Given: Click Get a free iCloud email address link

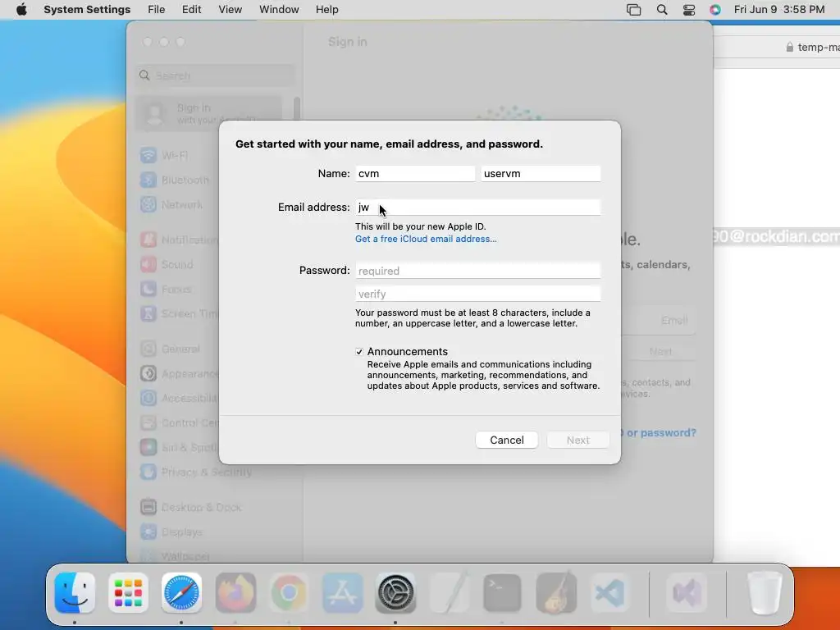Looking at the screenshot, I should click(426, 239).
